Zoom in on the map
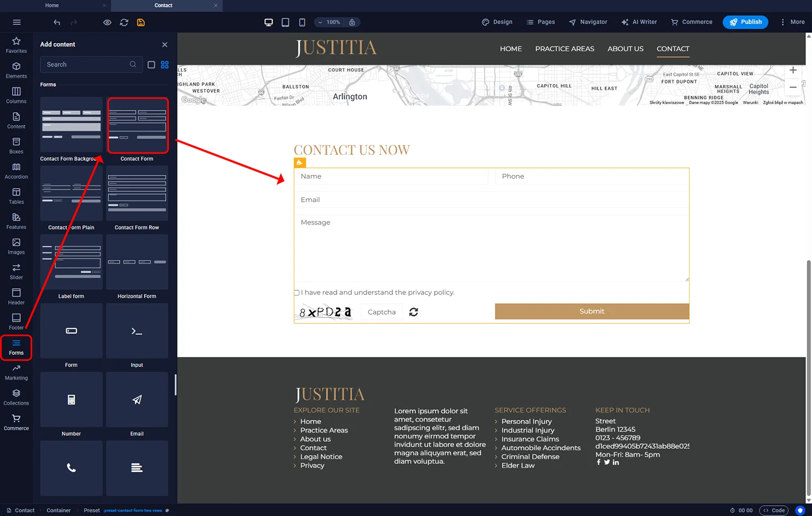The image size is (812, 516). pos(793,70)
